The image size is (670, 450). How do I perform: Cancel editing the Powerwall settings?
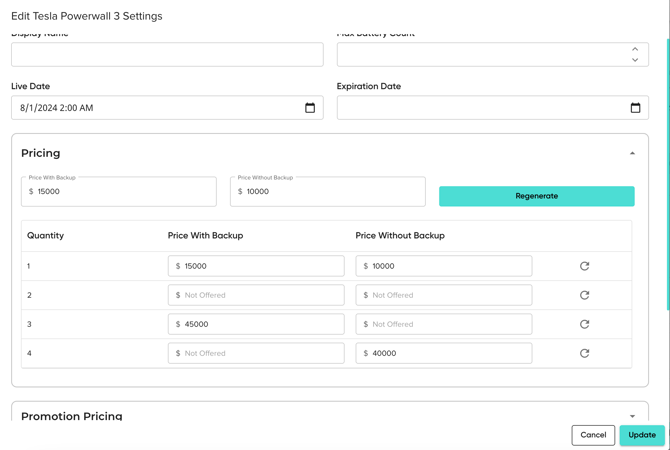click(593, 435)
